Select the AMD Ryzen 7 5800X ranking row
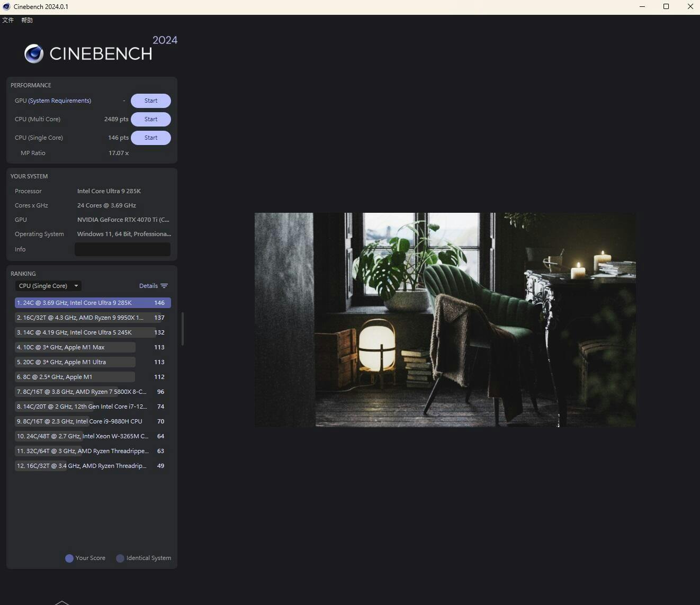 coord(93,392)
